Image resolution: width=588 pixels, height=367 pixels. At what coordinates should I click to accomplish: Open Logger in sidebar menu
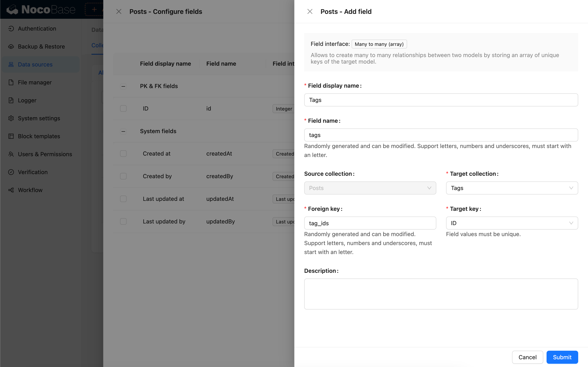27,101
